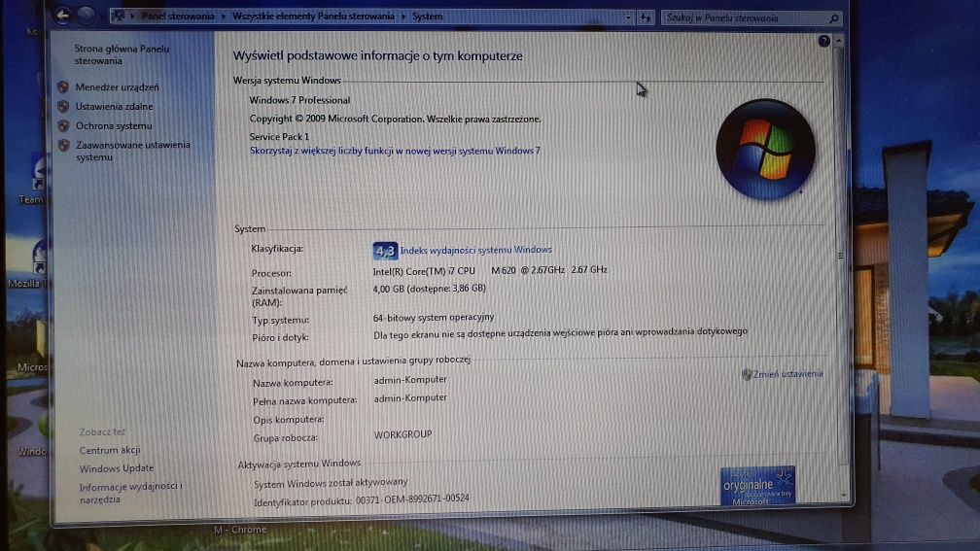
Task: Click the genuine Microsoft 'oryginalne' badge
Action: (x=757, y=485)
